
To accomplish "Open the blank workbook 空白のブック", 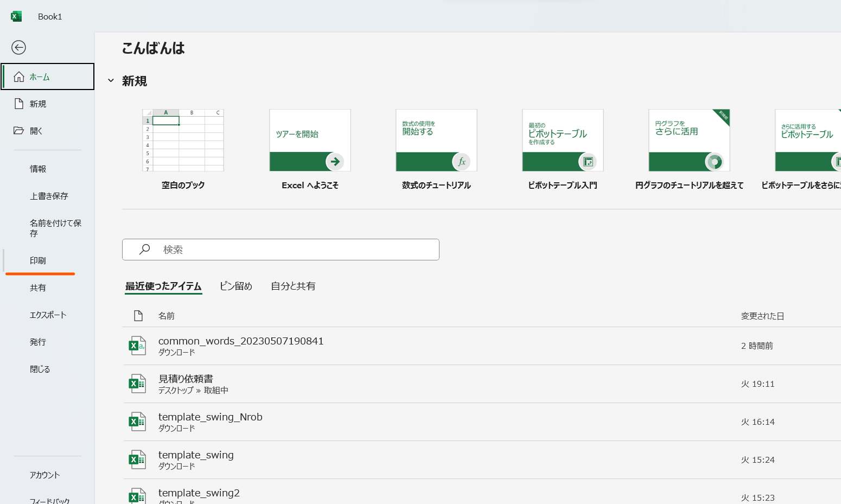I will [183, 141].
